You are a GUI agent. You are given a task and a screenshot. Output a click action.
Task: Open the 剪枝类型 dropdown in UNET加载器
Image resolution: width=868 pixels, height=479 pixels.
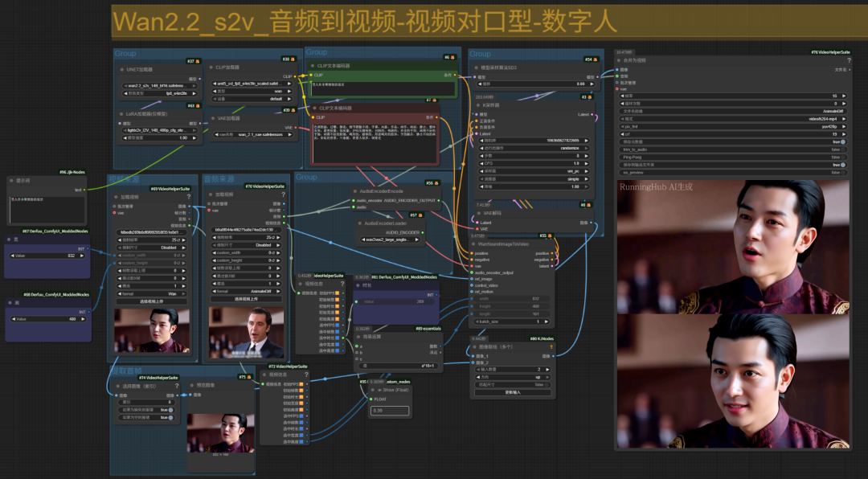click(x=160, y=93)
